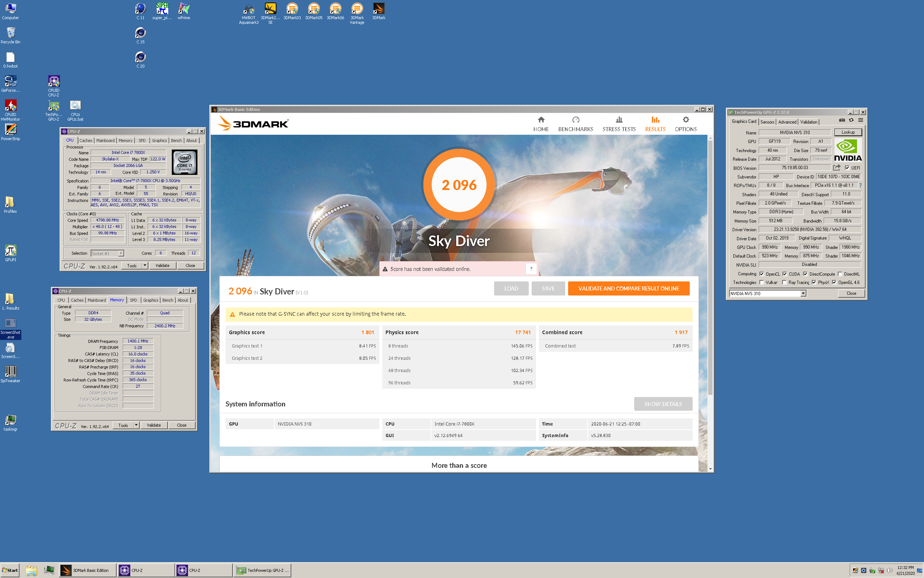Screen dimensions: 924x578
Task: Expand the Tools arrow in lower CPU-Z memory window
Action: point(136,425)
